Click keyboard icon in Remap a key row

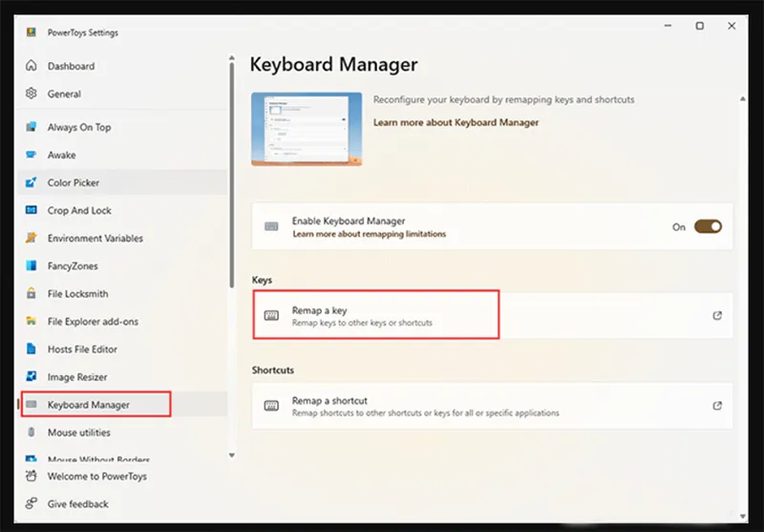(271, 316)
